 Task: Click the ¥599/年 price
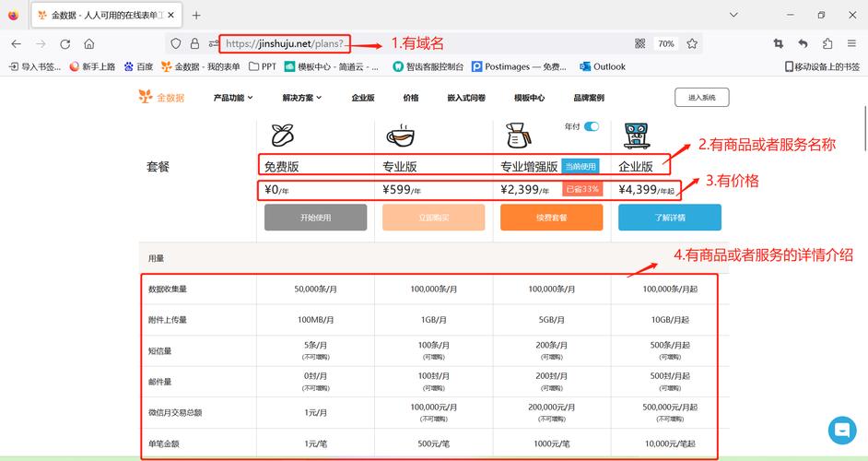402,190
